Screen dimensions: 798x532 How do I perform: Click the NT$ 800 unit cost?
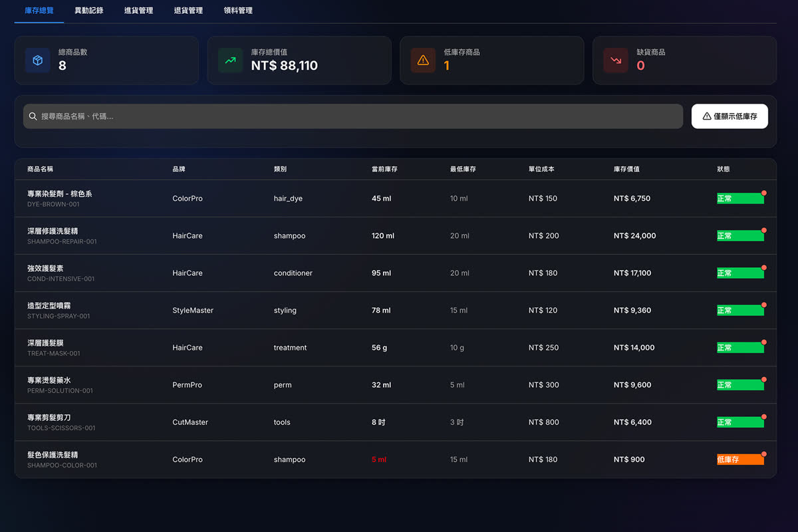coord(544,422)
